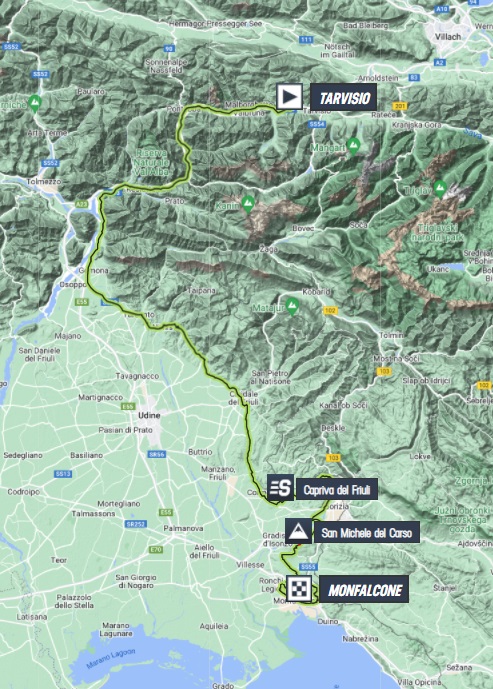Select the Mangart peak marker
The image size is (493, 689).
pyautogui.click(x=353, y=146)
